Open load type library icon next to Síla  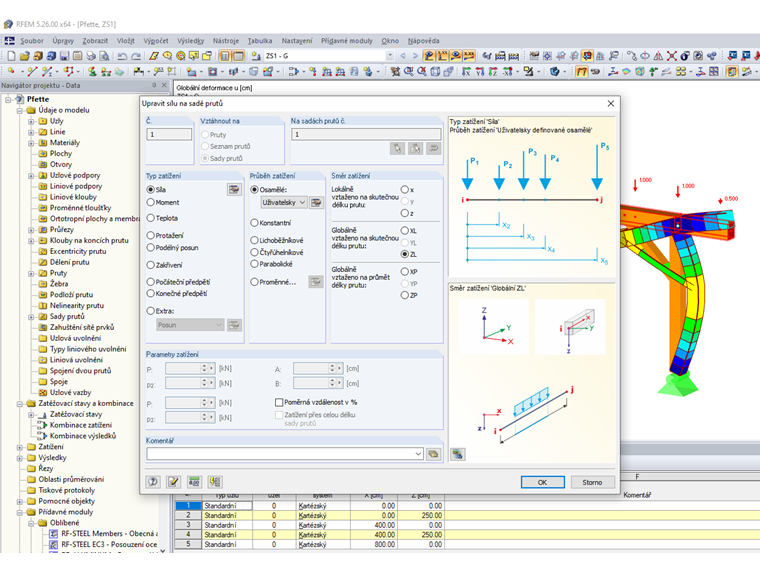pos(234,190)
